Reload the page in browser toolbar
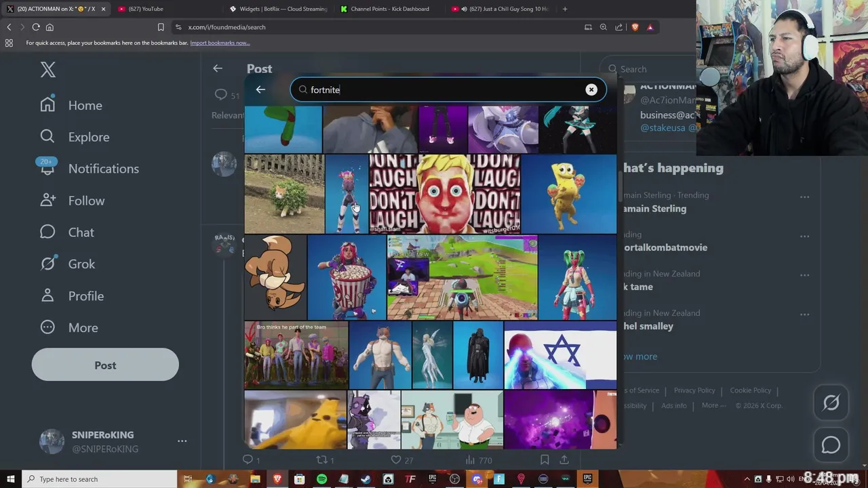The image size is (868, 488). [36, 27]
